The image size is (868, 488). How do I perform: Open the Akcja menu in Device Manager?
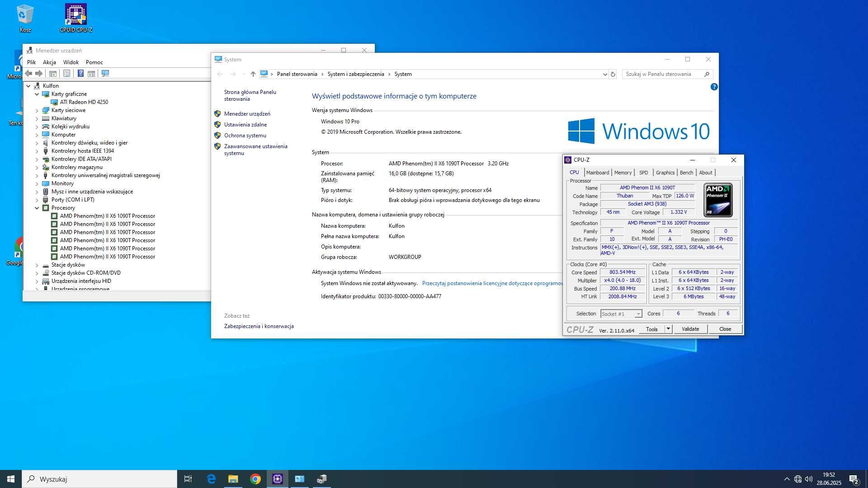[49, 62]
